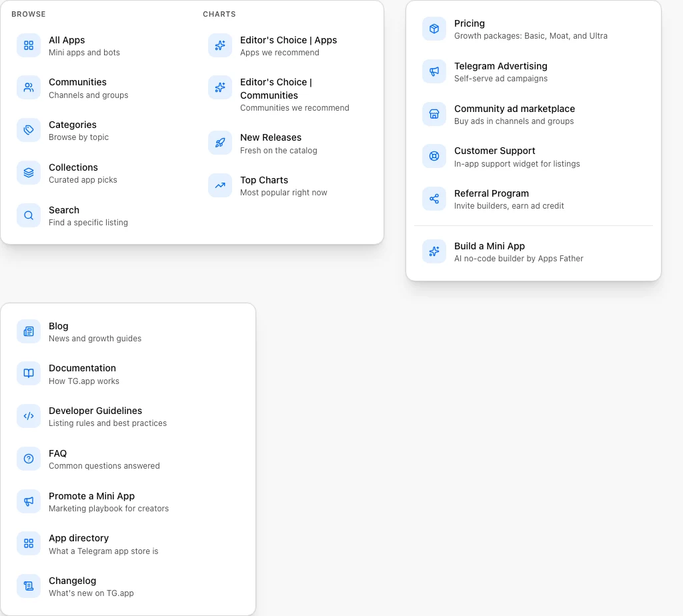The height and width of the screenshot is (616, 683).
Task: Click the New Releases rocket icon
Action: tap(220, 143)
